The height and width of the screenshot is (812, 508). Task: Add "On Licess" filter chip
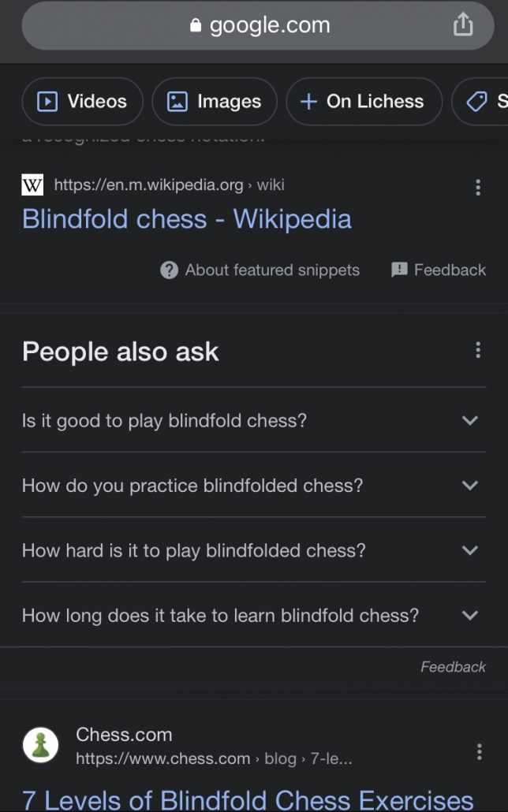(364, 102)
